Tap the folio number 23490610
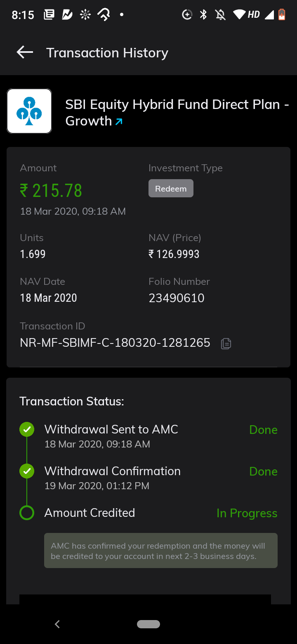Image resolution: width=297 pixels, height=644 pixels. [x=177, y=298]
